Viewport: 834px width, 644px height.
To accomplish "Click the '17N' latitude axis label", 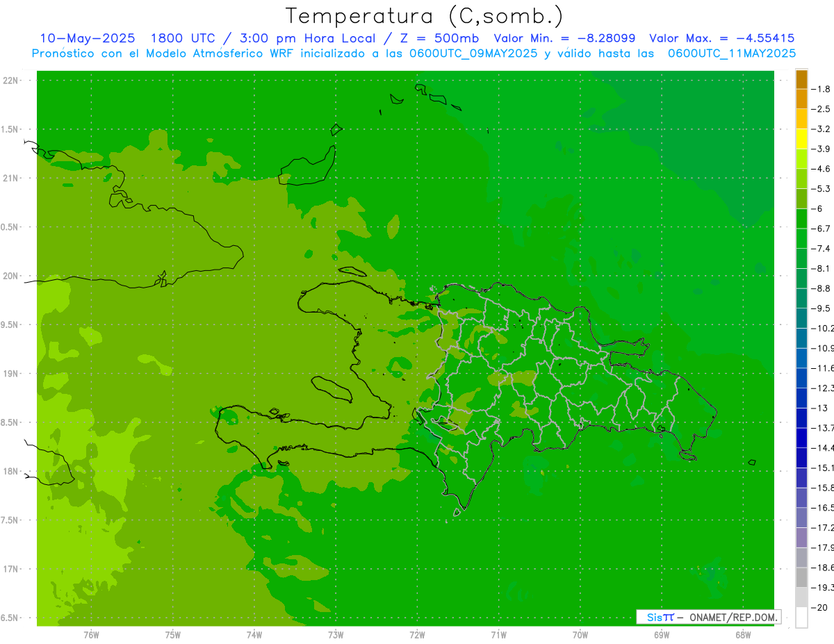I will pos(10,569).
